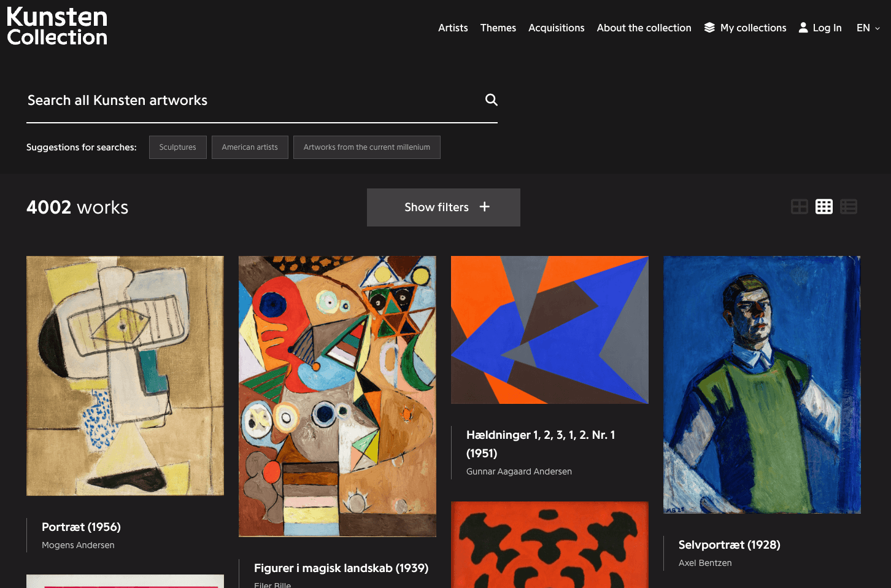Click Log In link
The height and width of the screenshot is (588, 891).
coord(820,28)
